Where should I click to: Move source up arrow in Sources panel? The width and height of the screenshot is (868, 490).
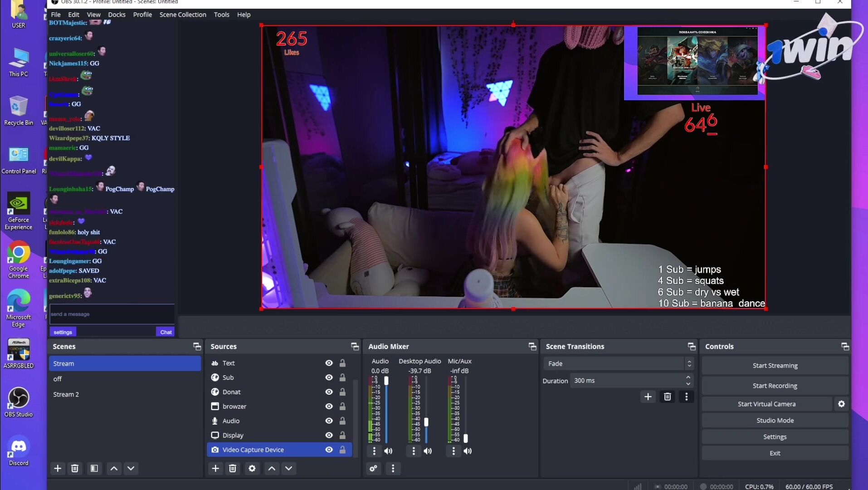[x=272, y=468]
